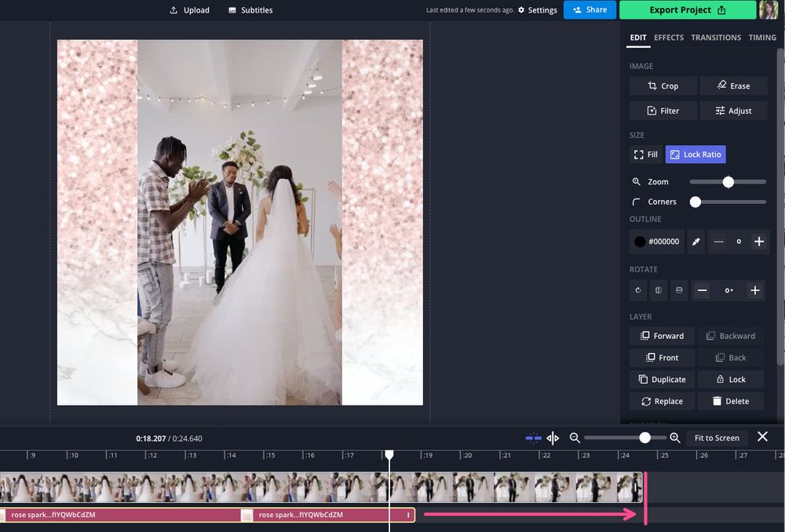Click the split clip icon in timeline
The width and height of the screenshot is (785, 532).
pos(553,438)
